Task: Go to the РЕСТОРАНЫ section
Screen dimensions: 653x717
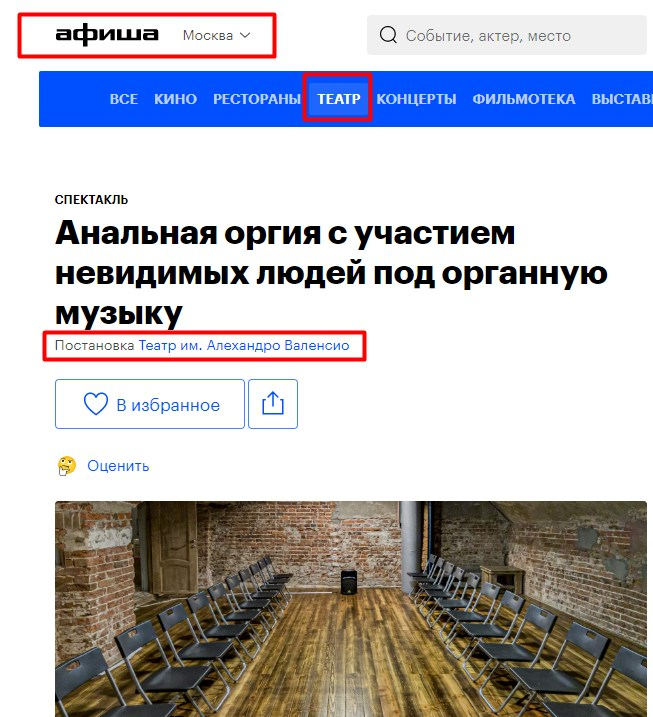Action: [257, 99]
